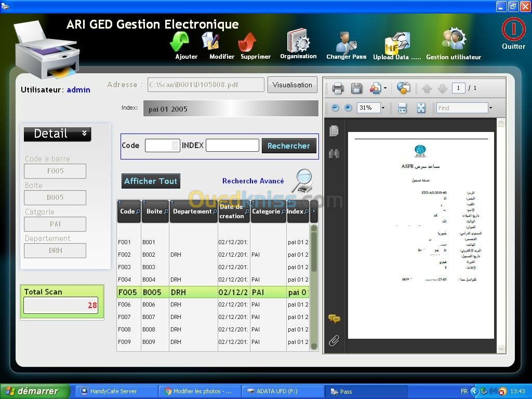The image size is (532, 399).
Task: Open the Gestion utilisateur icon
Action: [454, 40]
